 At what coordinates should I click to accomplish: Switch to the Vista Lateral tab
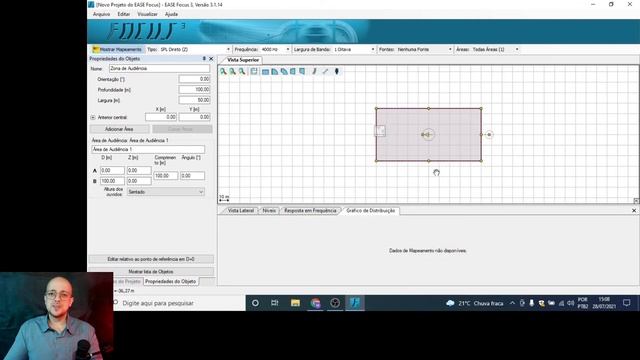240,211
